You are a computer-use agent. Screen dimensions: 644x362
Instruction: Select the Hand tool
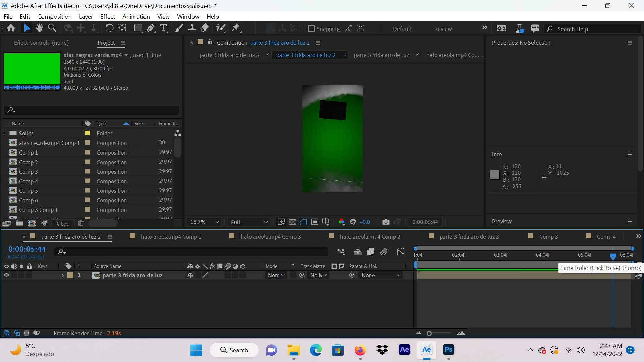[39, 28]
